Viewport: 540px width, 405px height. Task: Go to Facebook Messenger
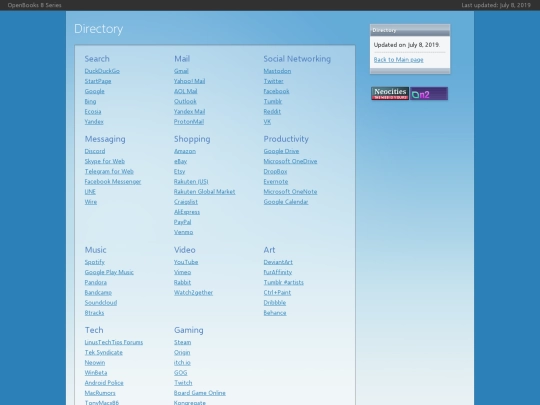point(113,181)
